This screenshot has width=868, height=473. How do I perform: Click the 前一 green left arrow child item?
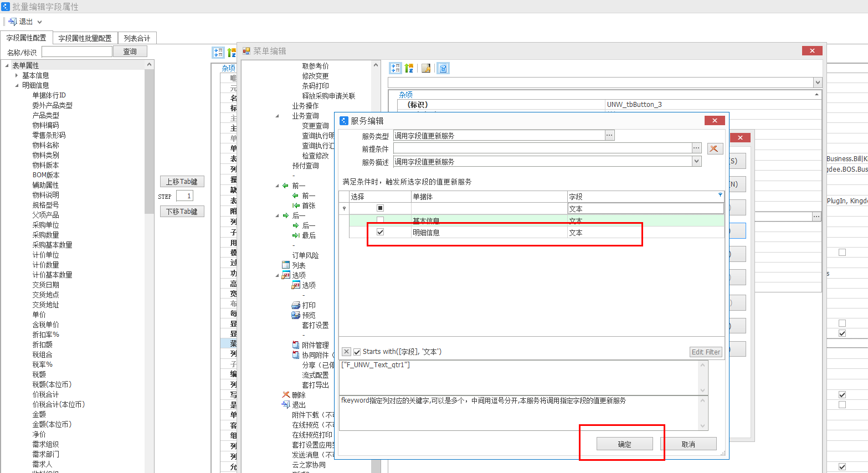pos(296,196)
